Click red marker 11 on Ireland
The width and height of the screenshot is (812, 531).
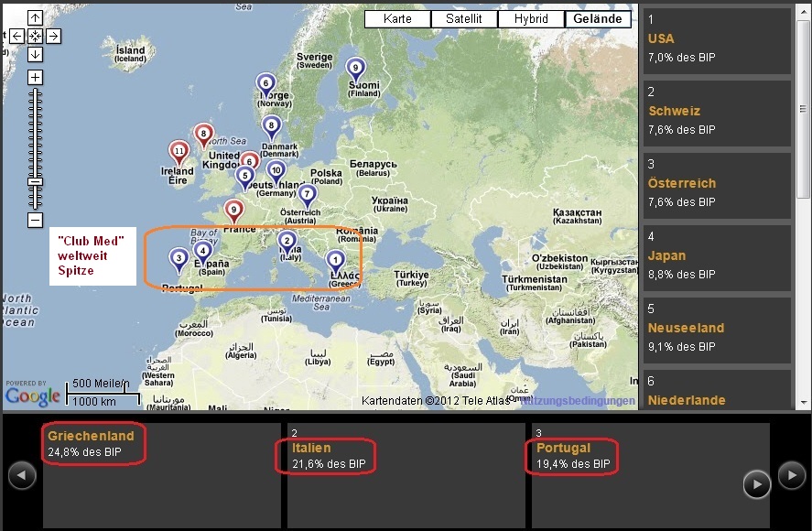[179, 152]
